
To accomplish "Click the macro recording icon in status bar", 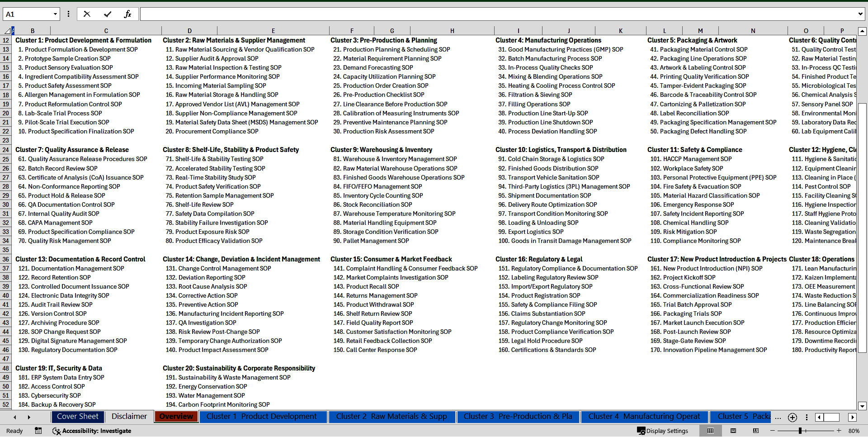I will click(38, 431).
